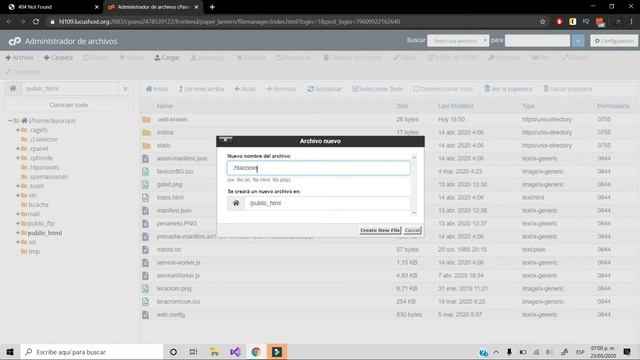Click file icon of manifest.json
The image size is (640, 360).
pyautogui.click(x=145, y=211)
